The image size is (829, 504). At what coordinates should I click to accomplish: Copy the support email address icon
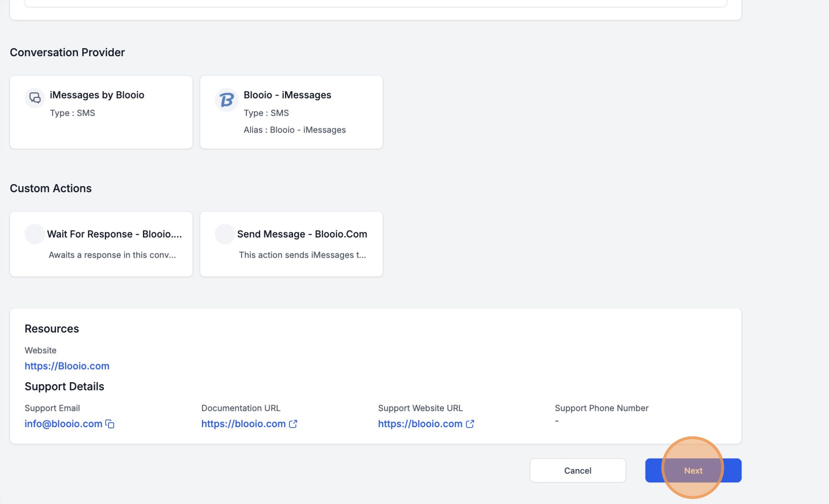tap(110, 424)
